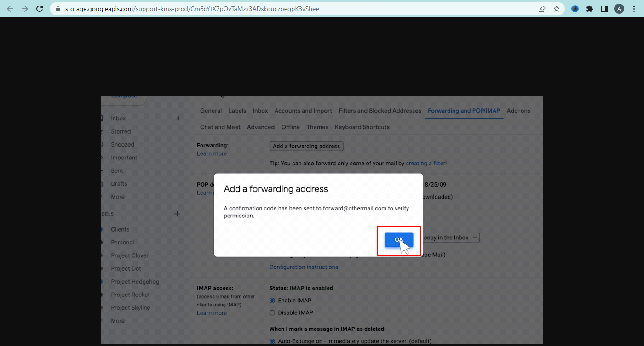Go to the Sent folder
The image size is (644, 346).
[117, 170]
